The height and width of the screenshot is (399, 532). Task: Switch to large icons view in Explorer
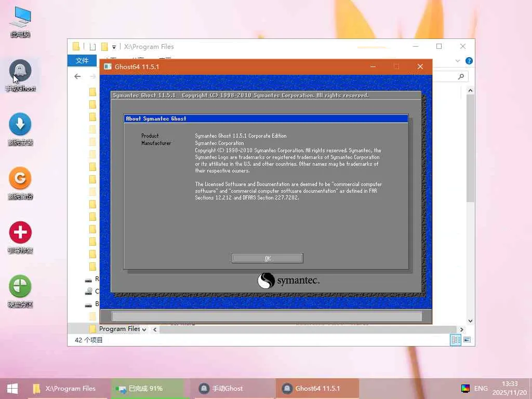click(467, 340)
